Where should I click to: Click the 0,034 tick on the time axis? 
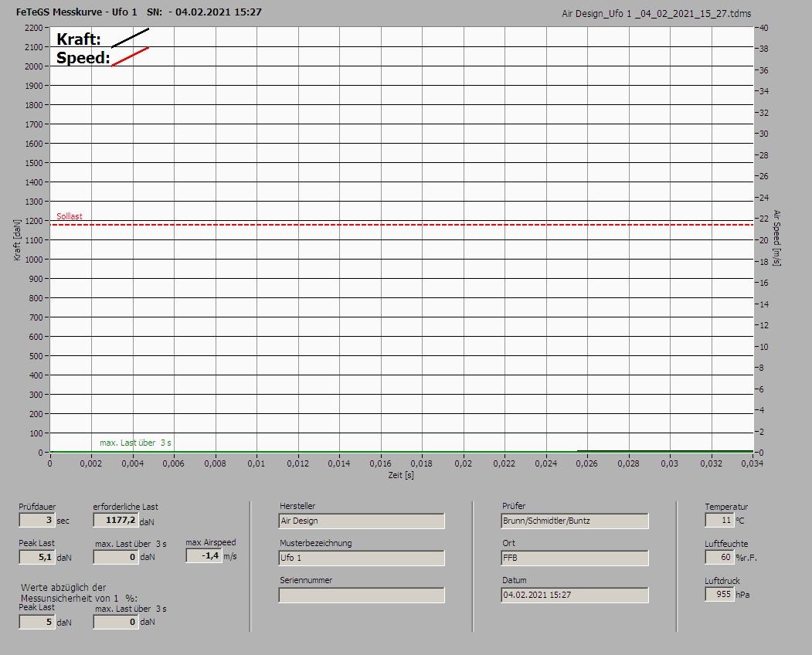[752, 463]
